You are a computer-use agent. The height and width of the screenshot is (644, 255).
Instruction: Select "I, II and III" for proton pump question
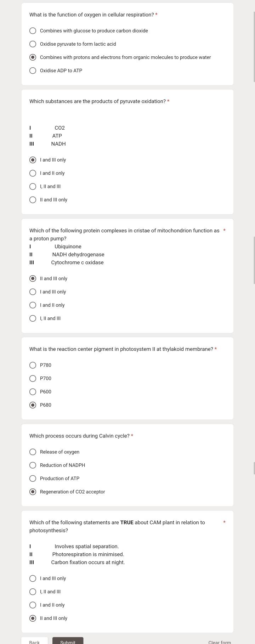point(33,318)
